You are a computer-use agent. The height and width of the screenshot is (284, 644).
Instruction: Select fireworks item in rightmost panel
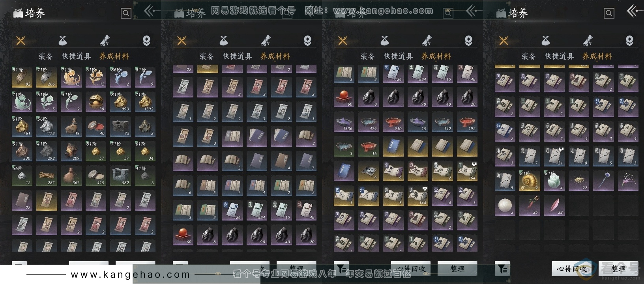(x=628, y=181)
